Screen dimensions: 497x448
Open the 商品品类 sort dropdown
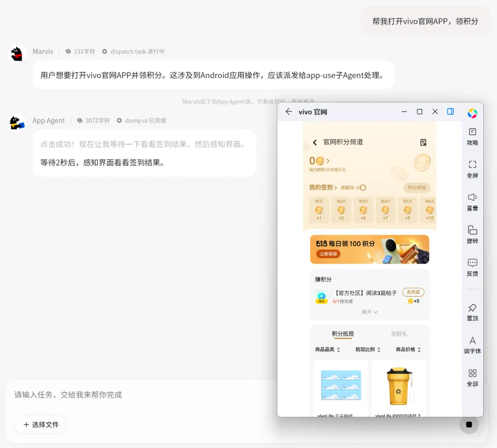click(328, 349)
